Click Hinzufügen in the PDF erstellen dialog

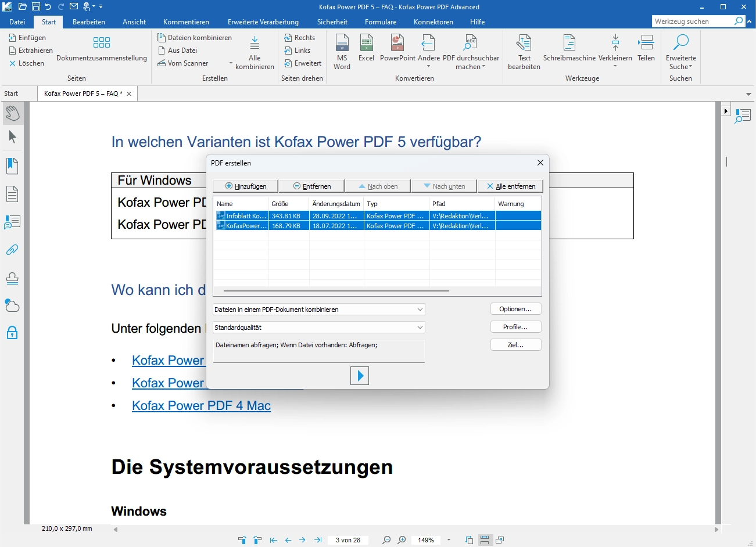[246, 186]
